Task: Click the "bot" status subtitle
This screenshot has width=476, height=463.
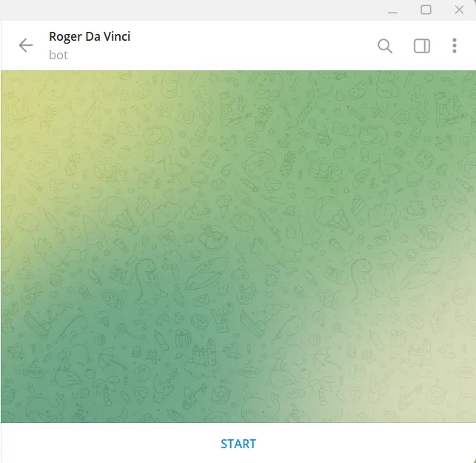Action: click(x=58, y=55)
